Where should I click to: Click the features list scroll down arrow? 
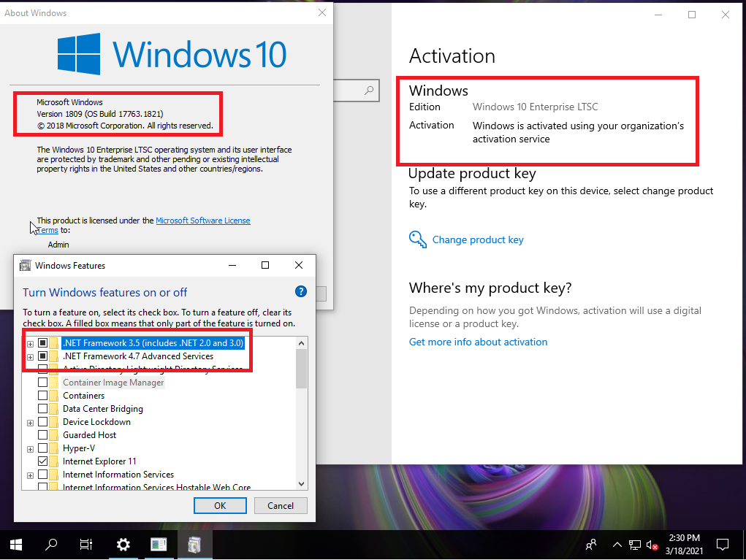[x=301, y=484]
